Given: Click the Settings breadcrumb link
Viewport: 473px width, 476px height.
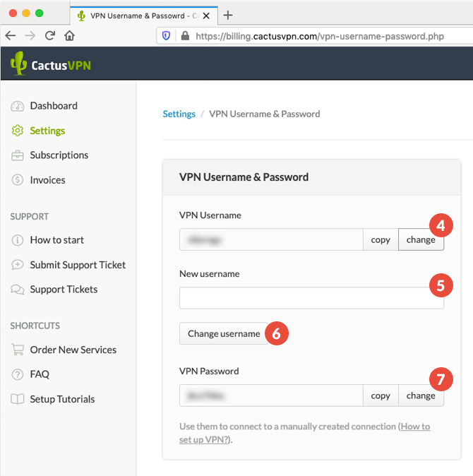Looking at the screenshot, I should click(x=179, y=114).
